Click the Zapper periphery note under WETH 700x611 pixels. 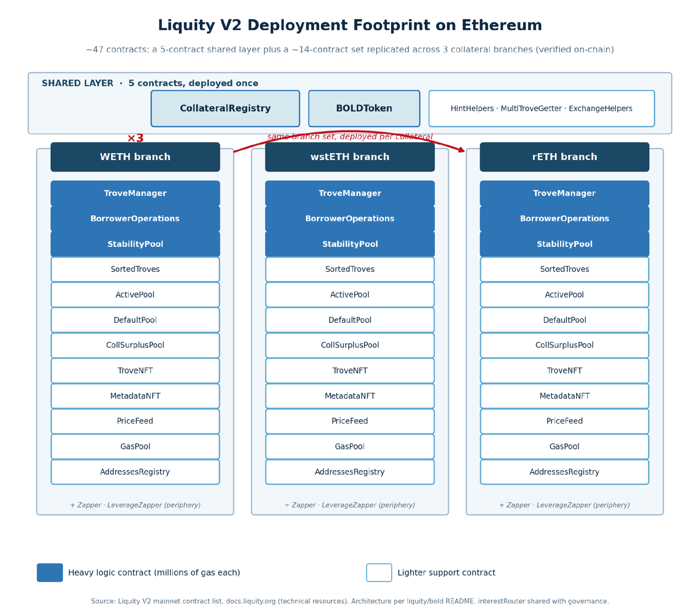(x=135, y=505)
